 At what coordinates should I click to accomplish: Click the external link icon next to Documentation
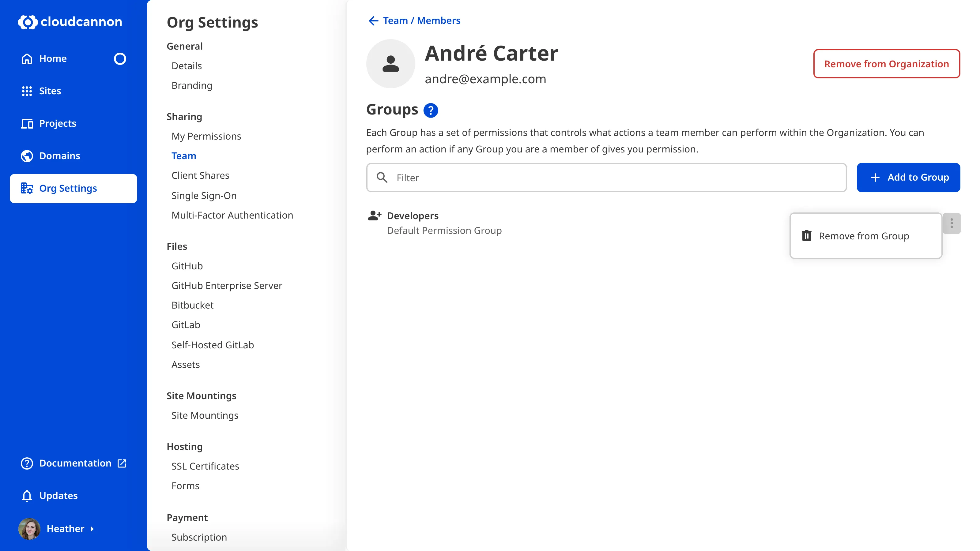[122, 463]
